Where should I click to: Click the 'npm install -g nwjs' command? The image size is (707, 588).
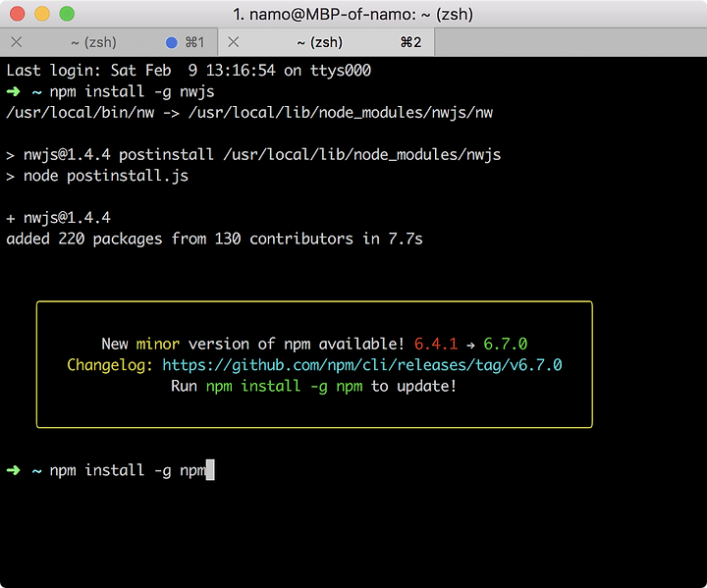point(132,91)
